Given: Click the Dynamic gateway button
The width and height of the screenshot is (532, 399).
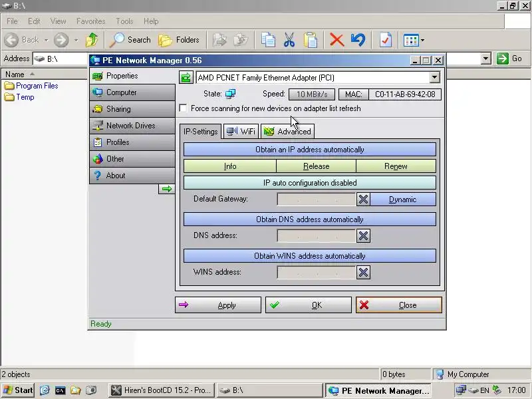Looking at the screenshot, I should pos(403,199).
